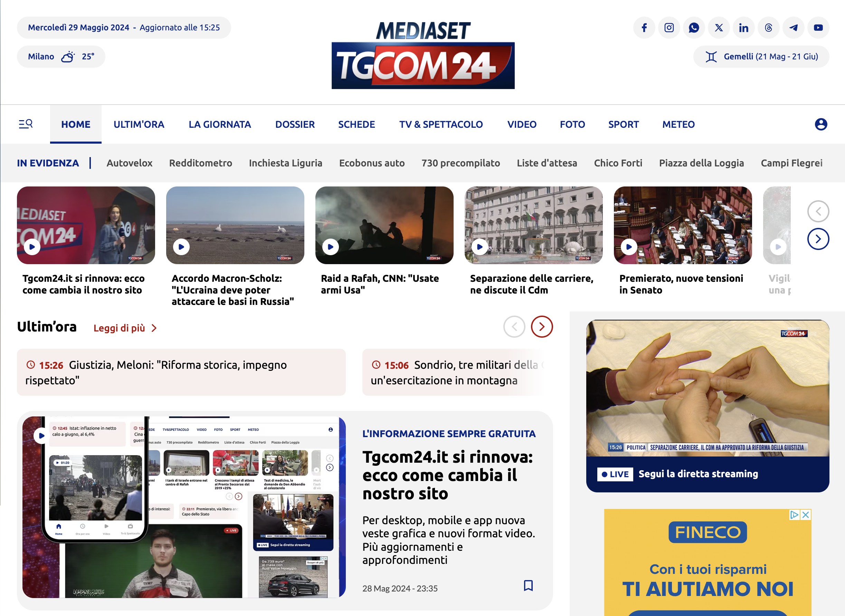Open the Facebook social icon
Image resolution: width=845 pixels, height=616 pixels.
pyautogui.click(x=644, y=28)
